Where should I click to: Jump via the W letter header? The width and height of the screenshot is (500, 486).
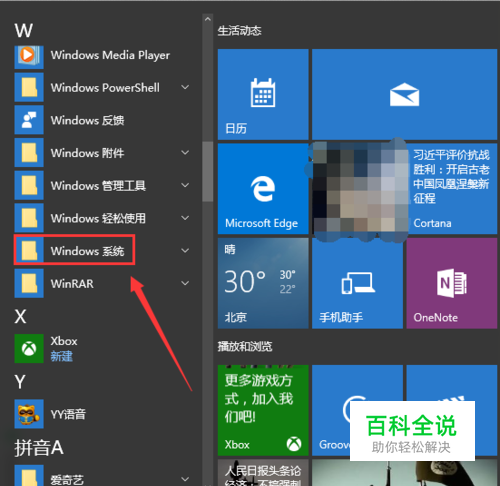pos(24,31)
